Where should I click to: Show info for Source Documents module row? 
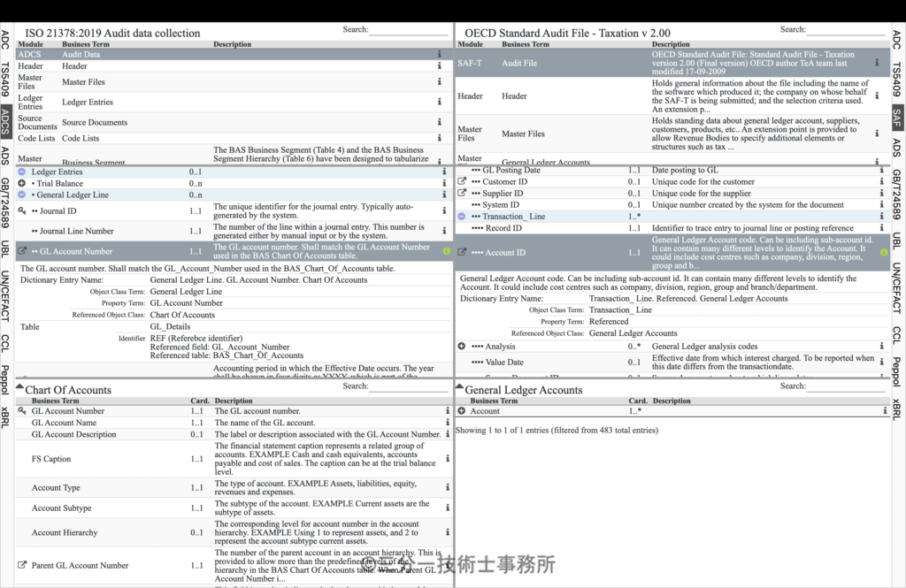439,122
